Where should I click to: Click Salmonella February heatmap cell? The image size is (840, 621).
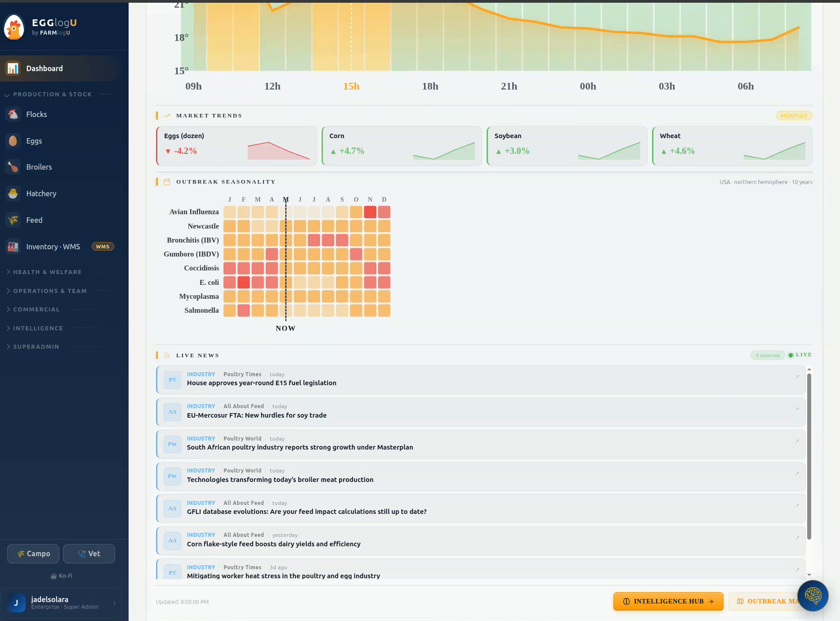click(x=244, y=310)
